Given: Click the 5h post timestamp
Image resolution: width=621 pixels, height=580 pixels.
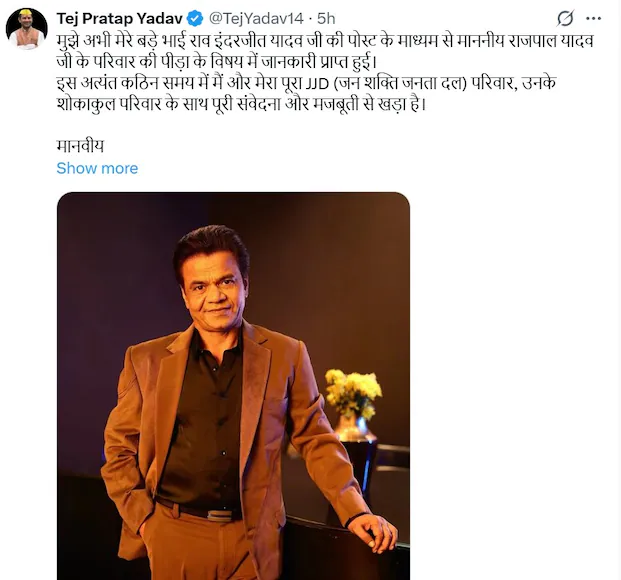Looking at the screenshot, I should point(327,18).
